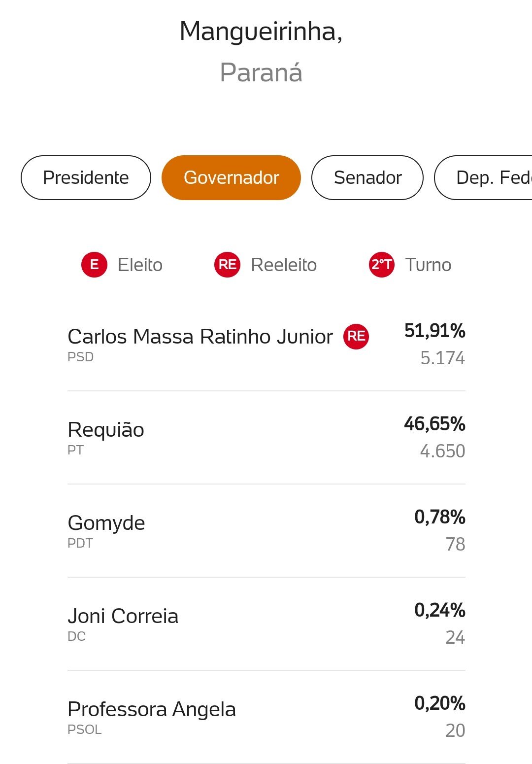Click the RE badge beside Ratinho Junior
The height and width of the screenshot is (764, 532).
tap(356, 337)
